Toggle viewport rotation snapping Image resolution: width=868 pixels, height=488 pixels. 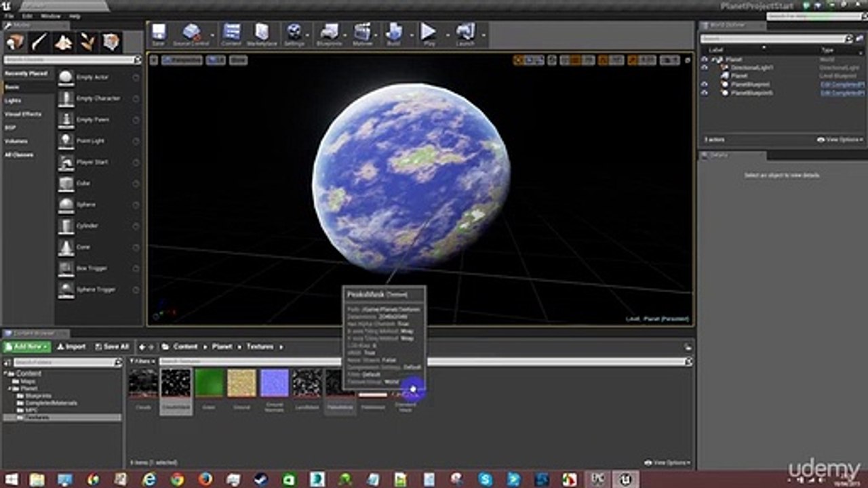coord(604,60)
